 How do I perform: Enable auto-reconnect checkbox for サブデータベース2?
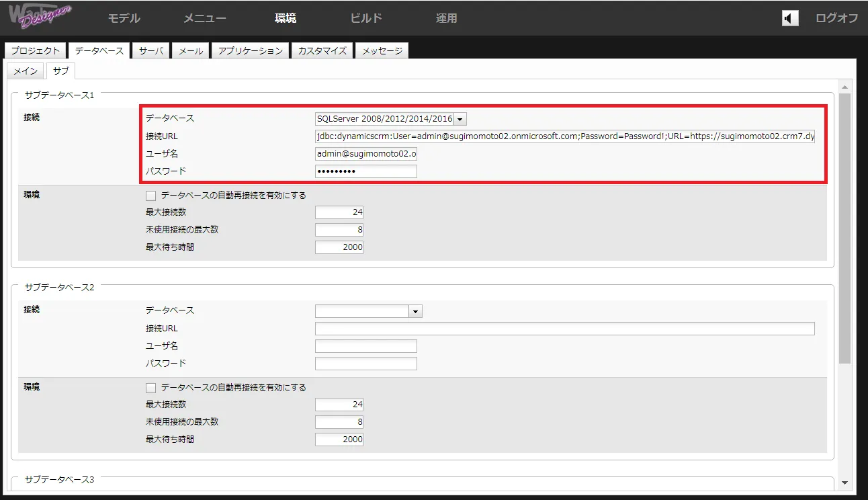click(x=150, y=388)
